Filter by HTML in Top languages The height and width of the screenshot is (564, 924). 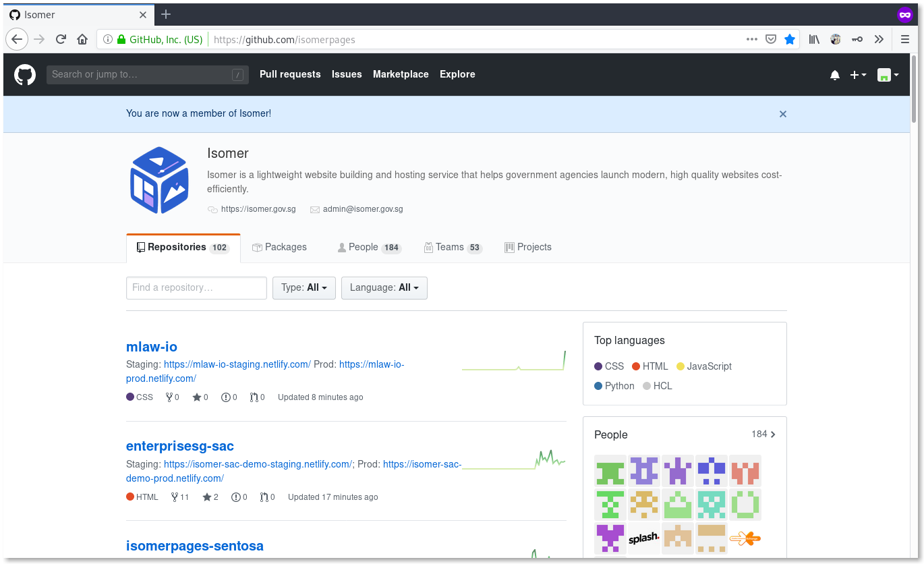pyautogui.click(x=650, y=366)
